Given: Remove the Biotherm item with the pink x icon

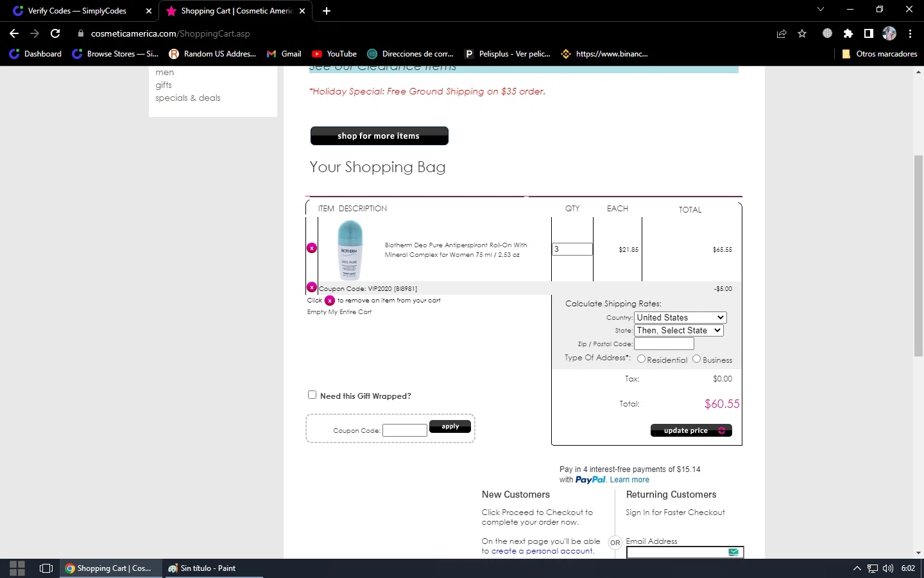Looking at the screenshot, I should (312, 248).
